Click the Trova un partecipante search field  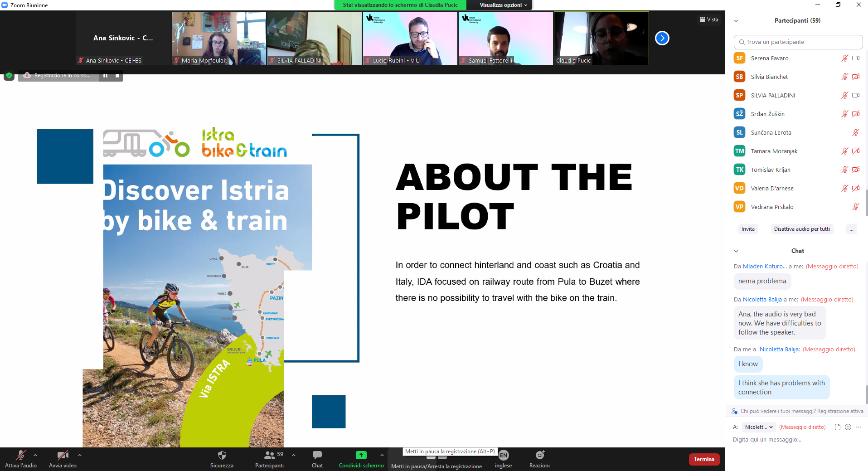(798, 42)
